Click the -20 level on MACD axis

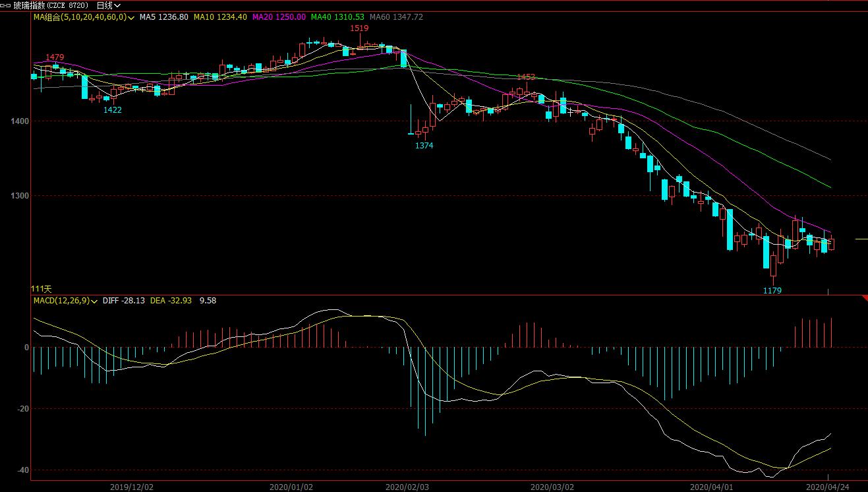pyautogui.click(x=23, y=409)
